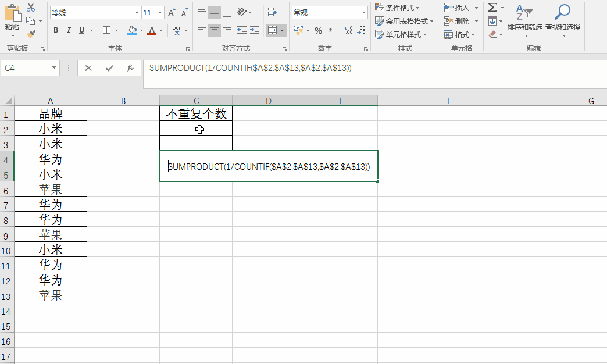Image resolution: width=607 pixels, height=364 pixels.
Task: Click cell C1 不重复个数
Action: (x=196, y=113)
